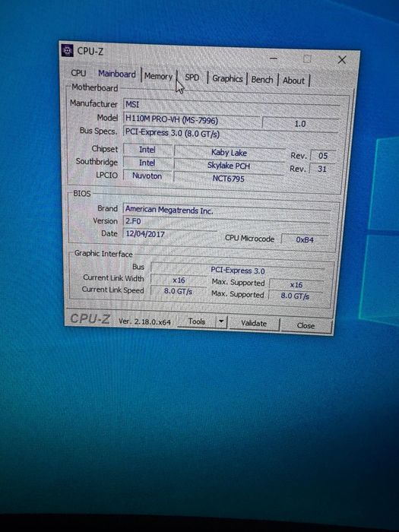The image size is (399, 532).
Task: Click the Model field H110M PRO-VH (MS-7996)
Action: point(192,119)
